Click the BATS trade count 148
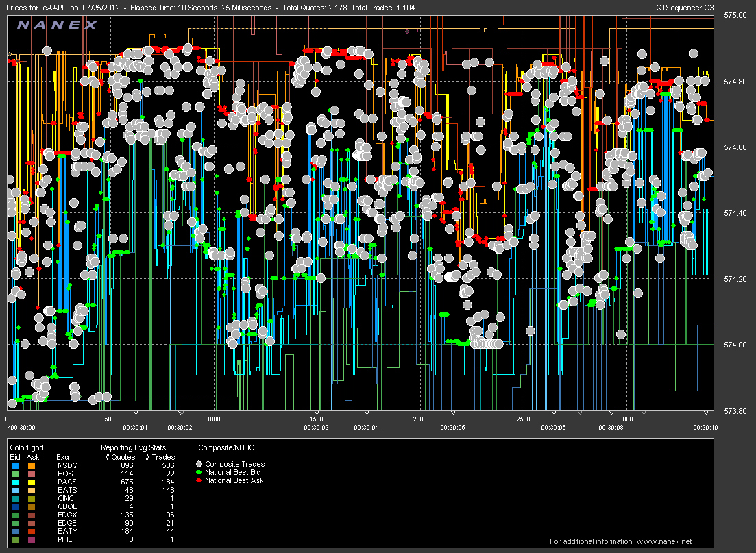 pyautogui.click(x=169, y=490)
